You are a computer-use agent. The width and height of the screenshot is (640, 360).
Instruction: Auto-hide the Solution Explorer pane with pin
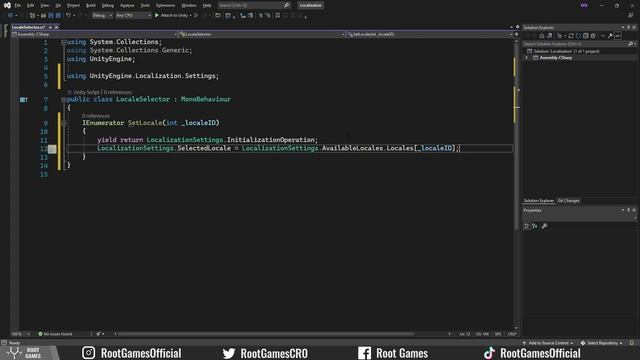point(629,27)
